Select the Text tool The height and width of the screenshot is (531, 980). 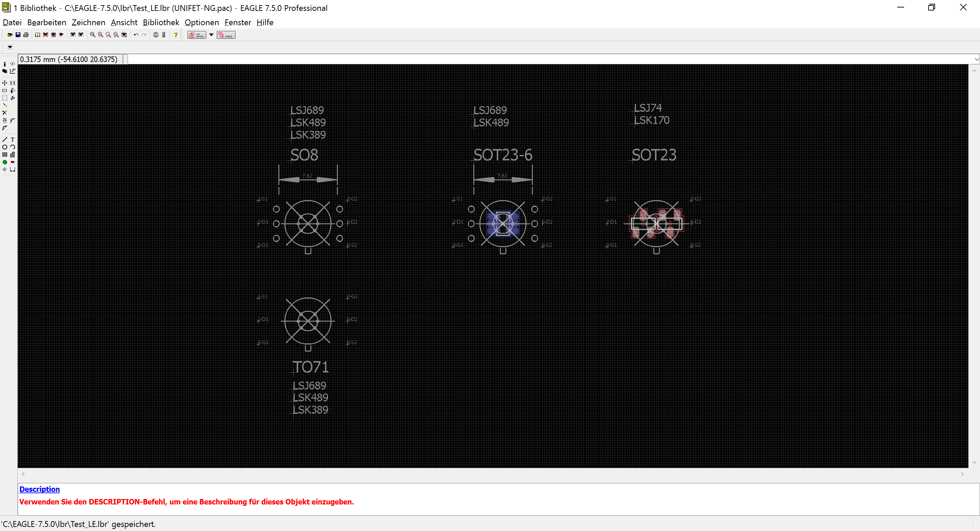13,140
